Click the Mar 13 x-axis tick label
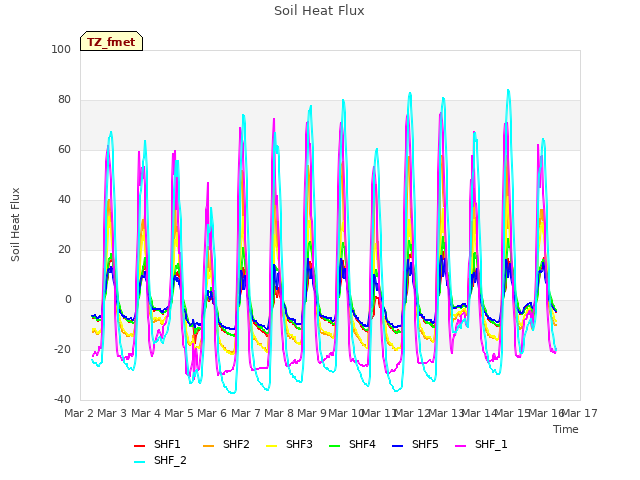The height and width of the screenshot is (480, 640). (x=446, y=413)
